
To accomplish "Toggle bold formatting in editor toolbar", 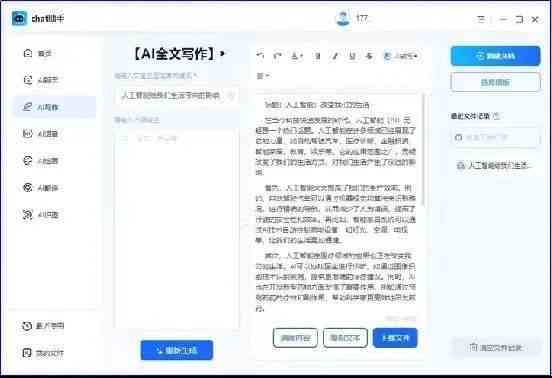I will [x=318, y=56].
